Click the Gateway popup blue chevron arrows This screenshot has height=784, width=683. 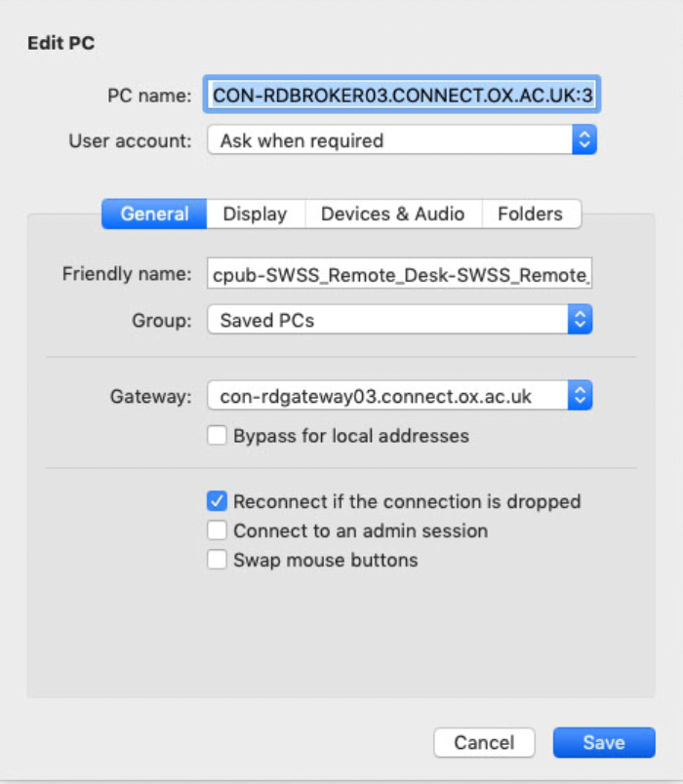pyautogui.click(x=581, y=397)
